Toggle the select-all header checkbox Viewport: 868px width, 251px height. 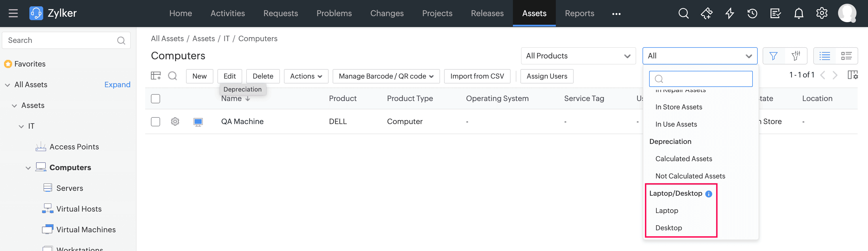(155, 99)
